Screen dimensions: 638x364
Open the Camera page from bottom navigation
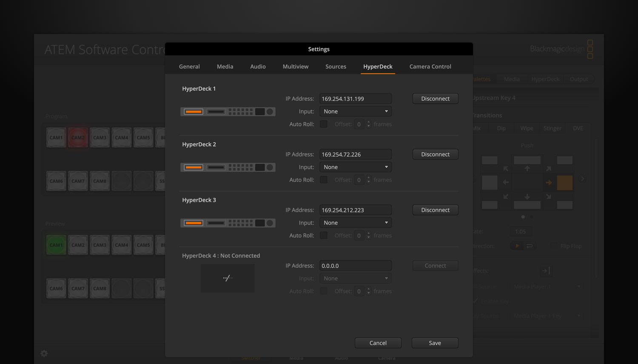click(x=386, y=358)
